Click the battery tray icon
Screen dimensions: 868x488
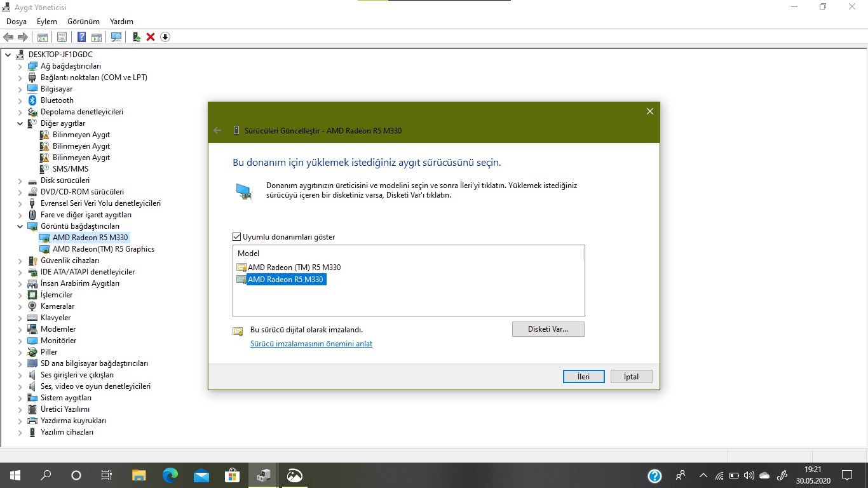click(734, 475)
